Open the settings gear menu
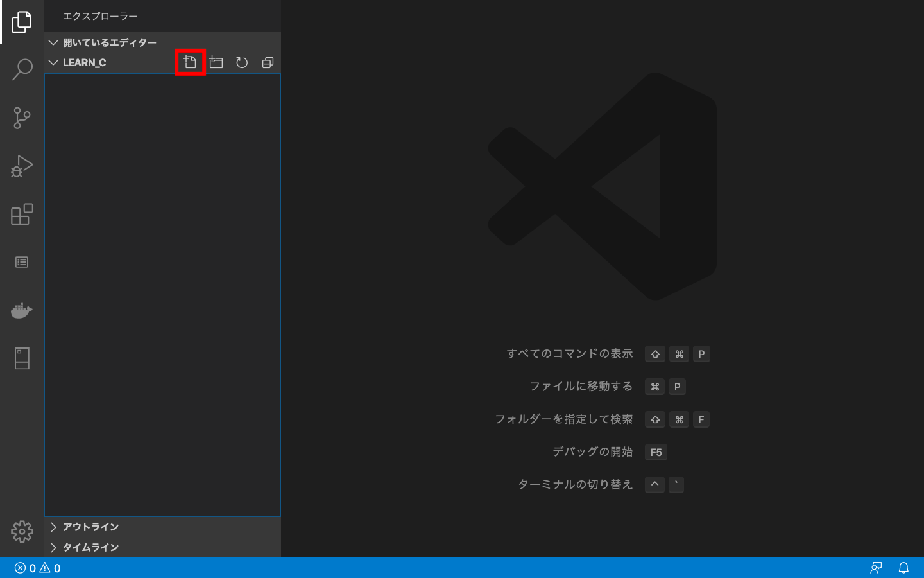Screen dimensions: 924x578 (22, 532)
